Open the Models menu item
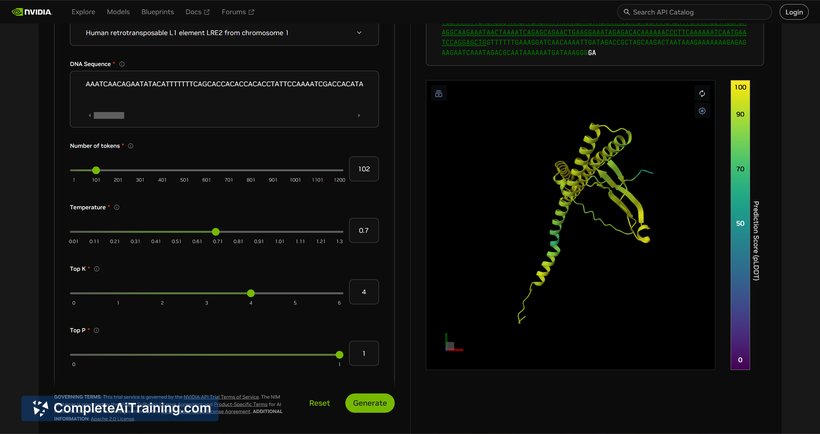Viewport: 820px width, 434px height. point(118,12)
